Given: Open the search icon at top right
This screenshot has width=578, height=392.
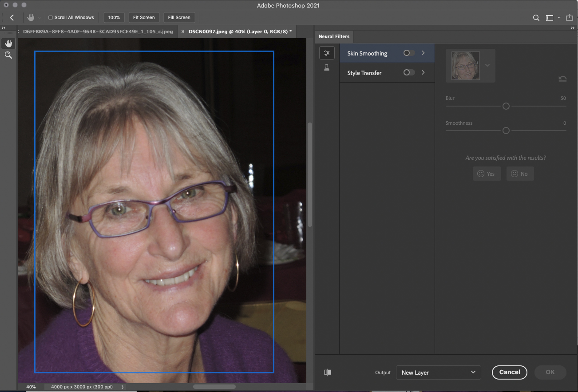Looking at the screenshot, I should pyautogui.click(x=536, y=18).
